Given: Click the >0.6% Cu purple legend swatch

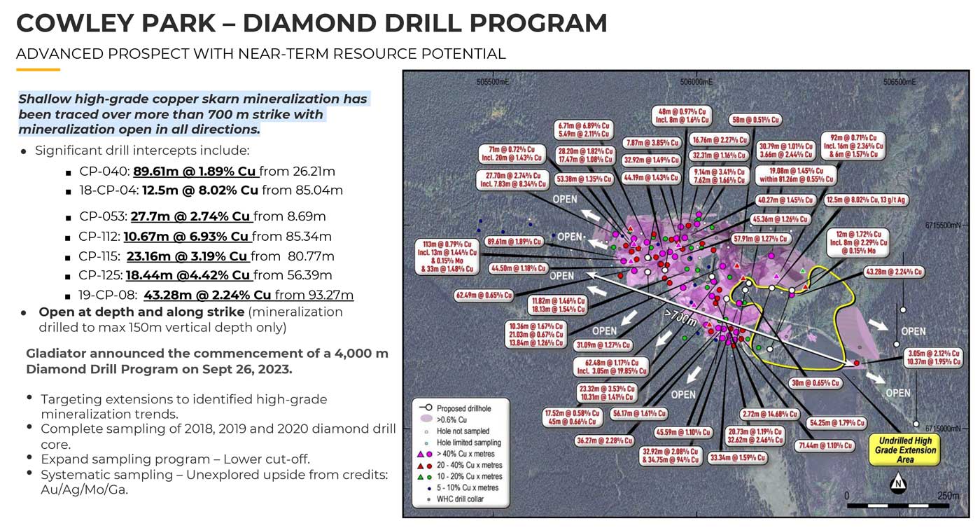Looking at the screenshot, I should click(x=422, y=419).
